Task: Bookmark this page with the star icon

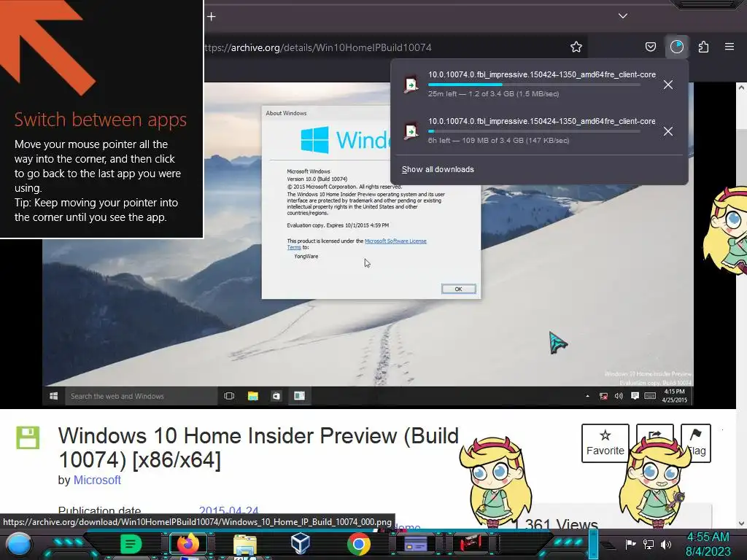Action: tap(576, 47)
